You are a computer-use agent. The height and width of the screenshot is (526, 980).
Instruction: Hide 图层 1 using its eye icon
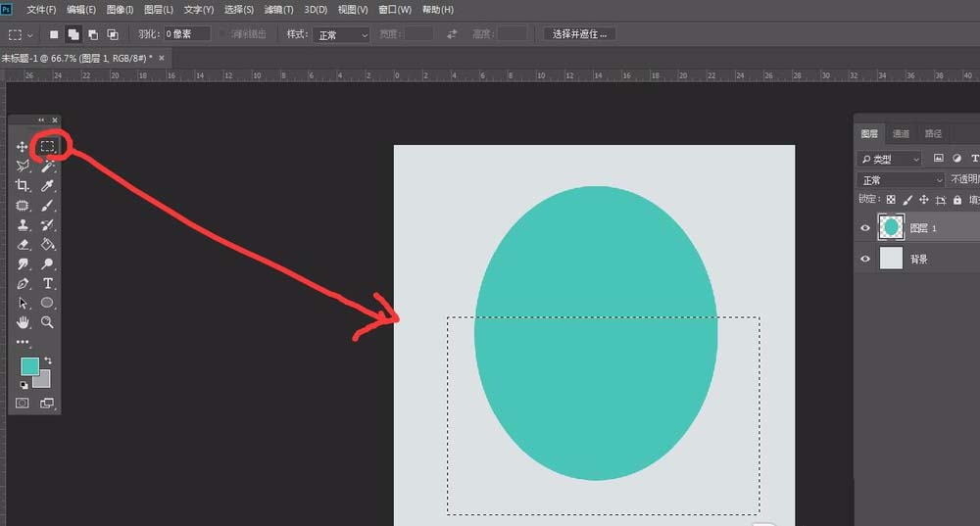tap(865, 228)
